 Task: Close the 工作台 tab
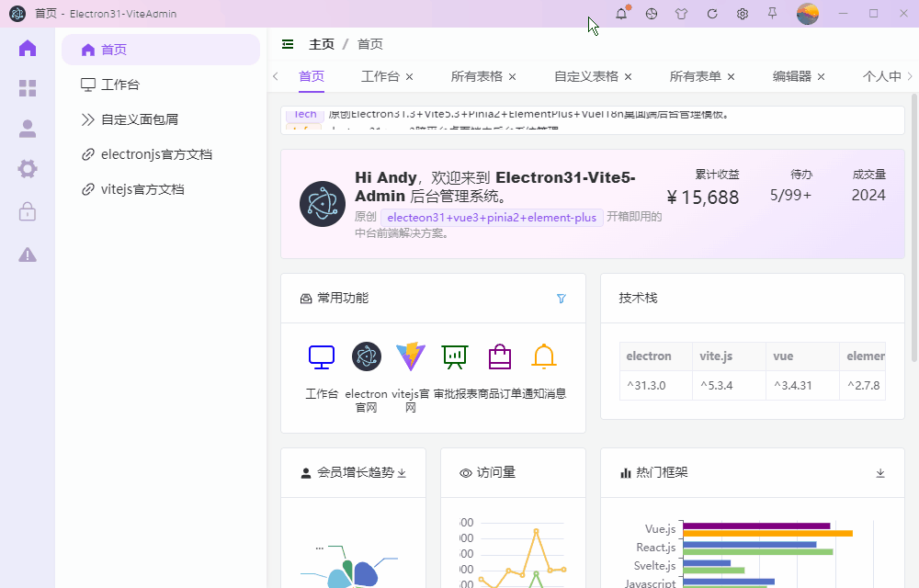pyautogui.click(x=409, y=77)
